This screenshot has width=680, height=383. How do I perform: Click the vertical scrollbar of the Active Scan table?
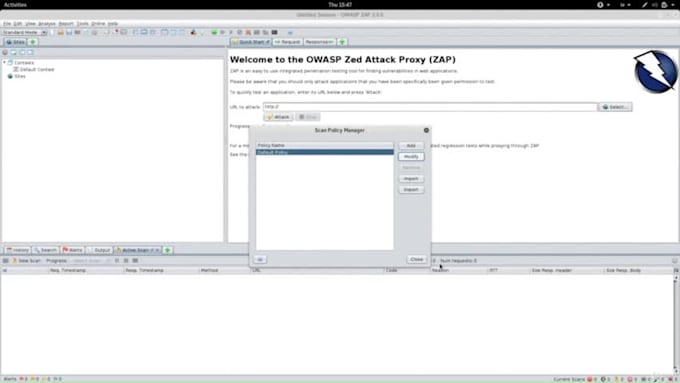click(x=676, y=324)
